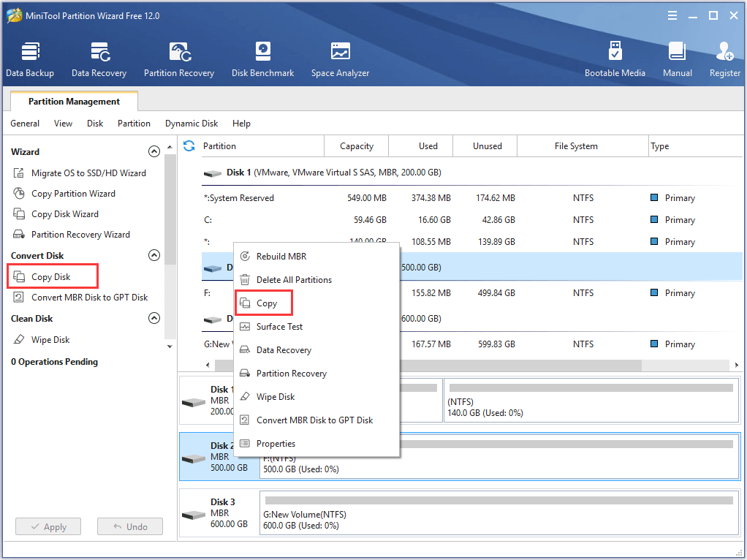Select Copy in the context menu
The width and height of the screenshot is (747, 560).
[x=266, y=303]
